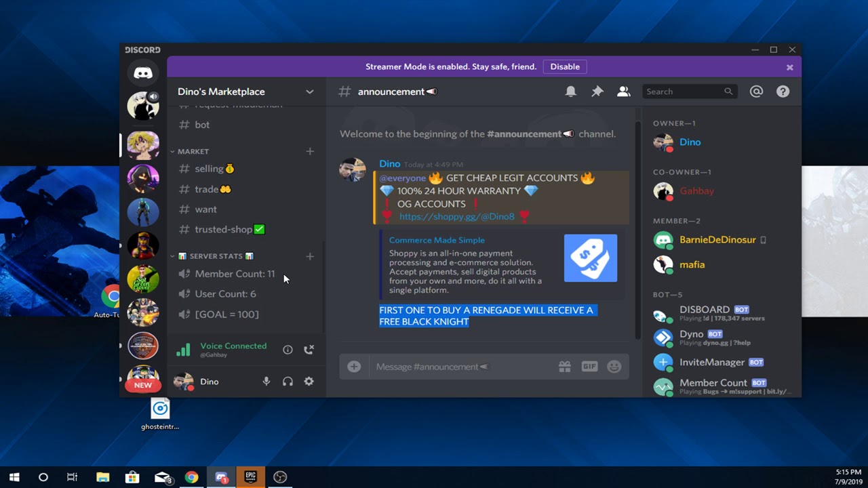The height and width of the screenshot is (488, 868).
Task: Open Epic Games Launcher from taskbar
Action: (x=250, y=477)
